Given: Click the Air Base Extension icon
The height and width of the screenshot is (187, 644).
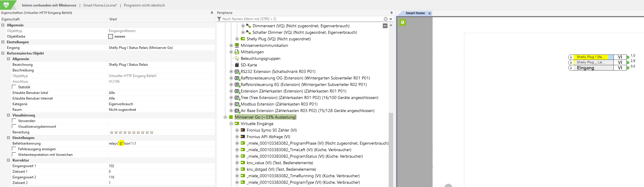Looking at the screenshot, I should coord(237,111).
